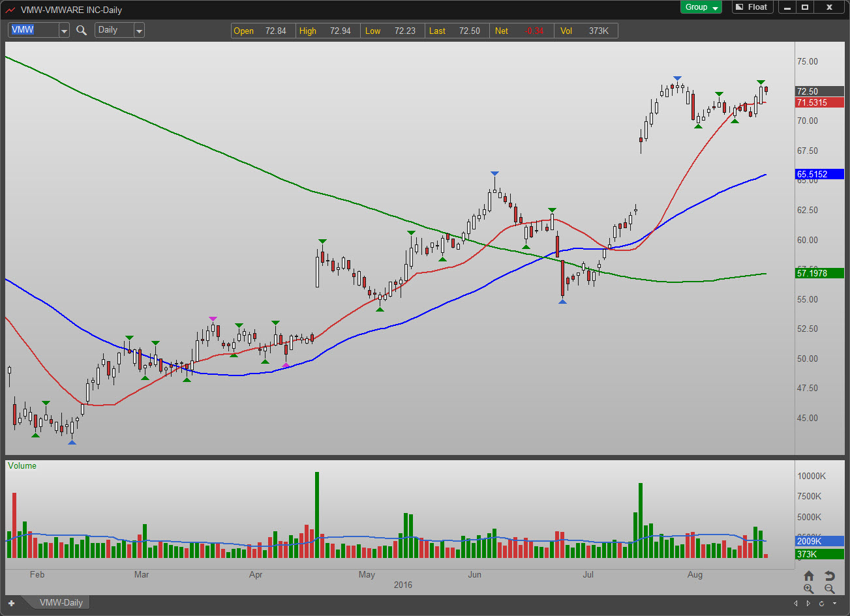
Task: Reset chart view with the home icon
Action: [809, 576]
